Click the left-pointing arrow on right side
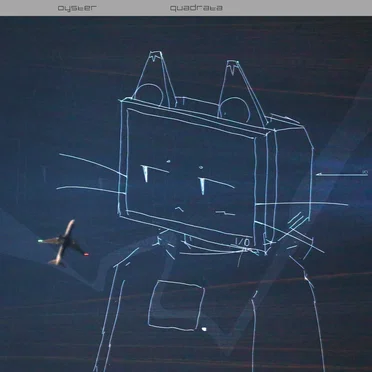Viewport: 372px width, 372px height. coord(342,173)
